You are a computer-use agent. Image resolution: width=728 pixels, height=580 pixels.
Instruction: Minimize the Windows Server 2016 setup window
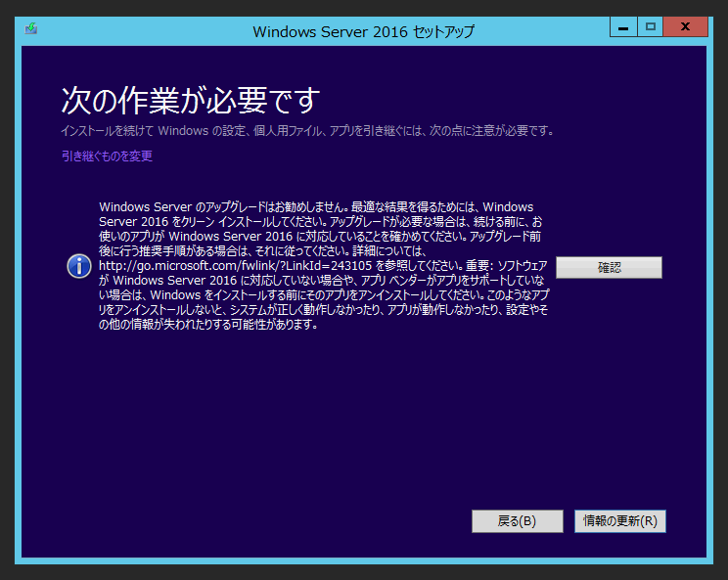coord(623,27)
